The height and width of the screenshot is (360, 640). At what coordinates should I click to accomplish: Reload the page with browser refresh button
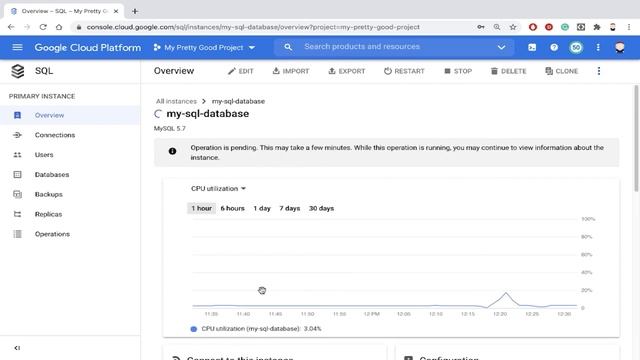(43, 27)
